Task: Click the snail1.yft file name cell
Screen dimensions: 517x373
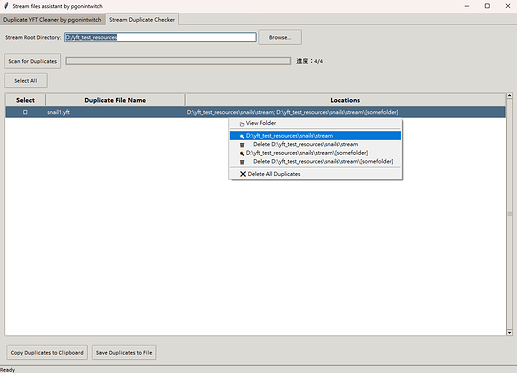Action: click(x=115, y=112)
